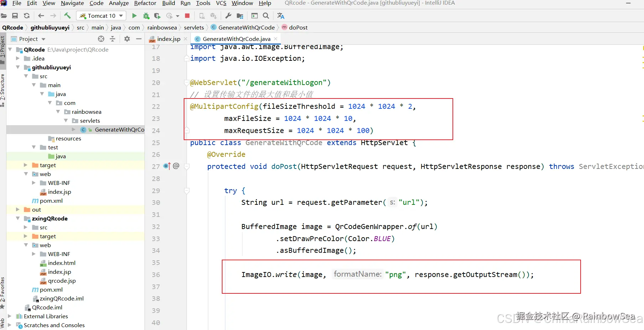Click the locate target crosshair icon
644x330 pixels.
pyautogui.click(x=101, y=39)
